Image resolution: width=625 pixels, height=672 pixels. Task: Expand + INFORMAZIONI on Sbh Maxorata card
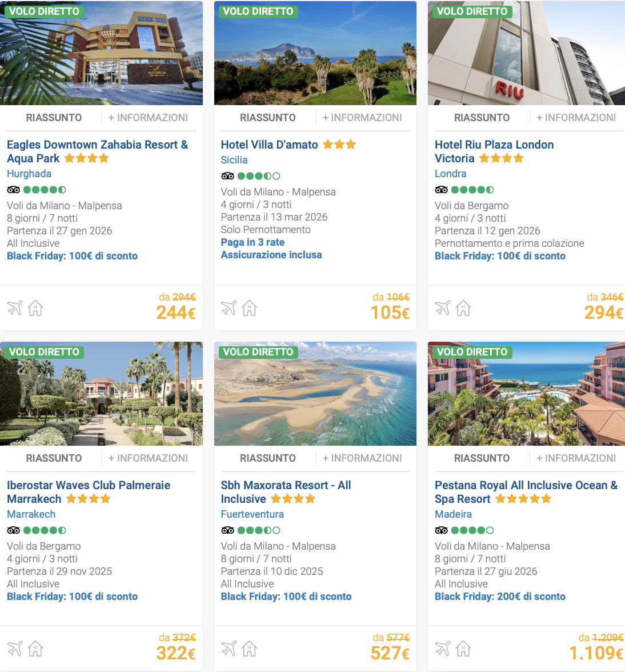click(x=363, y=458)
